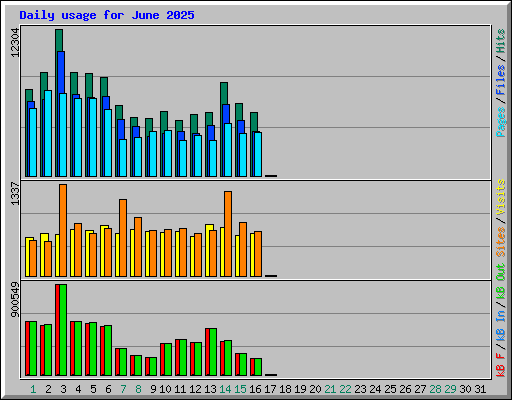Click the cyan Pages bar for day 16
Screen dimensions: 512x400
tap(258, 154)
